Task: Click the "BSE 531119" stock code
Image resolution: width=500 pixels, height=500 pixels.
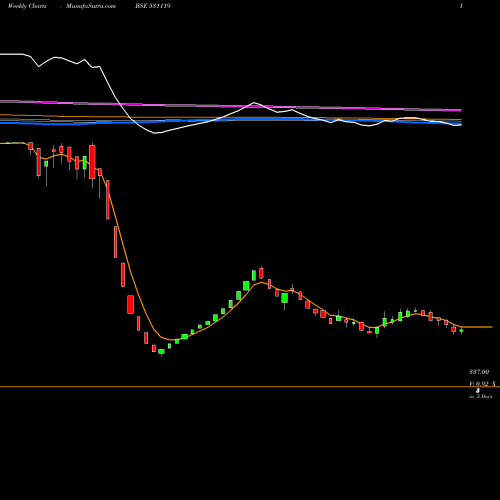Action: [x=153, y=6]
